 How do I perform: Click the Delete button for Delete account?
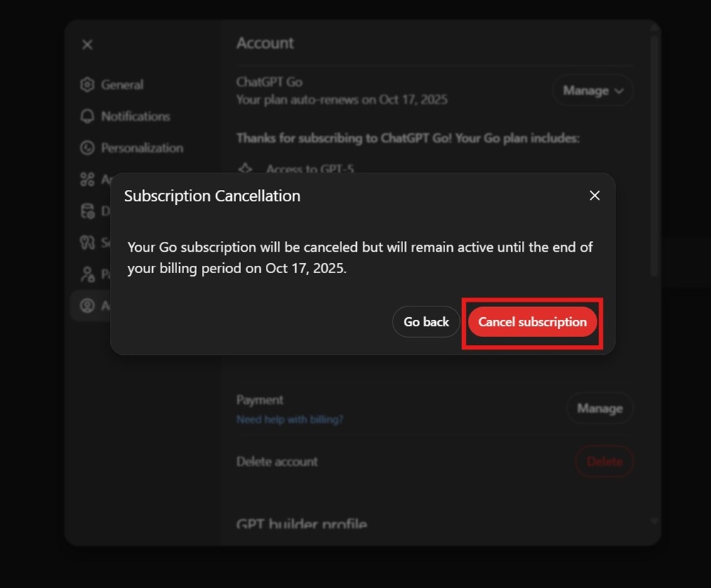pos(604,461)
